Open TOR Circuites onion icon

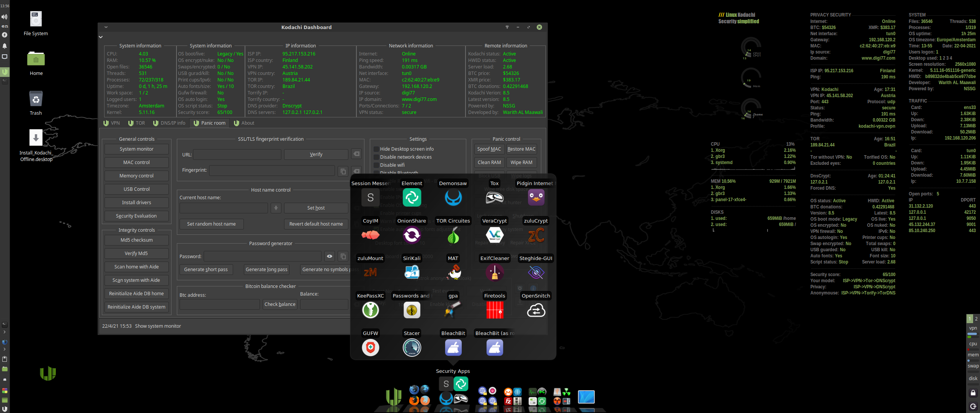point(453,235)
